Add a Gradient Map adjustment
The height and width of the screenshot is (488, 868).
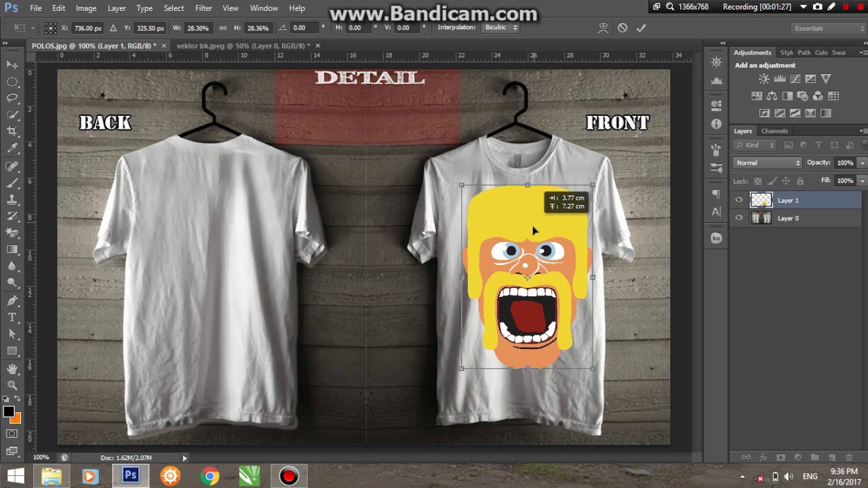(x=825, y=113)
